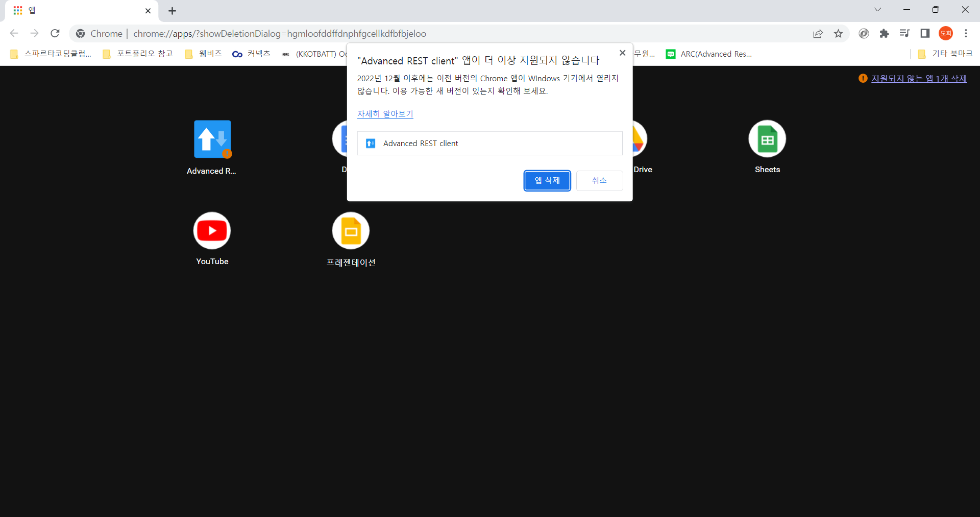Click the Sheets app label
980x517 pixels.
click(x=767, y=170)
